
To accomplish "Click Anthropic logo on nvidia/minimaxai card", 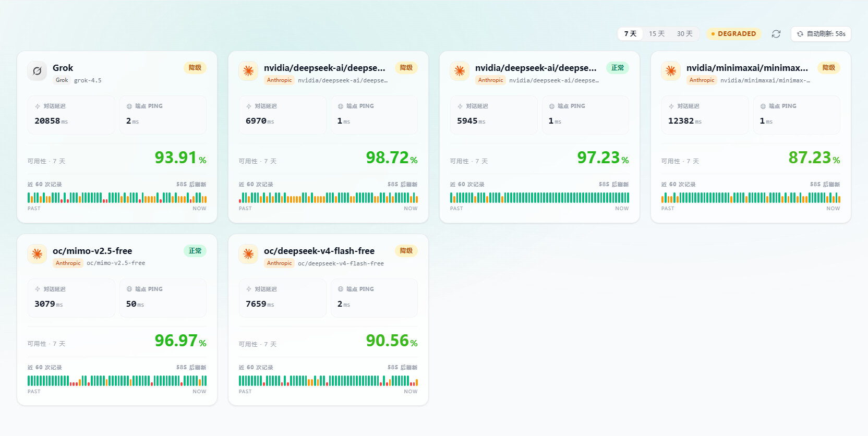I will [671, 71].
